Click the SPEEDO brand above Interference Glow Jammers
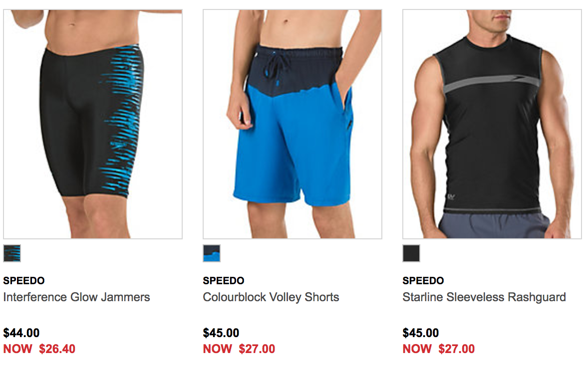Screen dimensions: 588x366 tap(24, 281)
